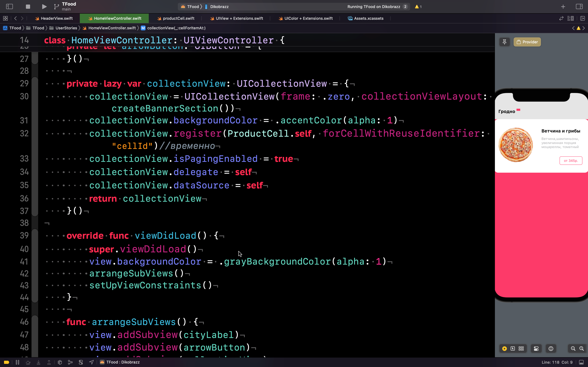Click the UserStories folder in the breadcrumb path
588x367 pixels.
pyautogui.click(x=66, y=28)
